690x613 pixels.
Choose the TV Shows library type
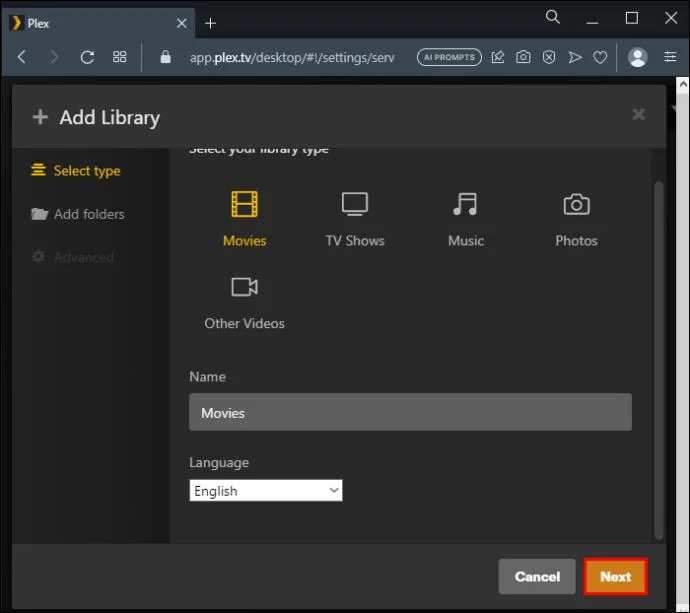[x=355, y=218]
